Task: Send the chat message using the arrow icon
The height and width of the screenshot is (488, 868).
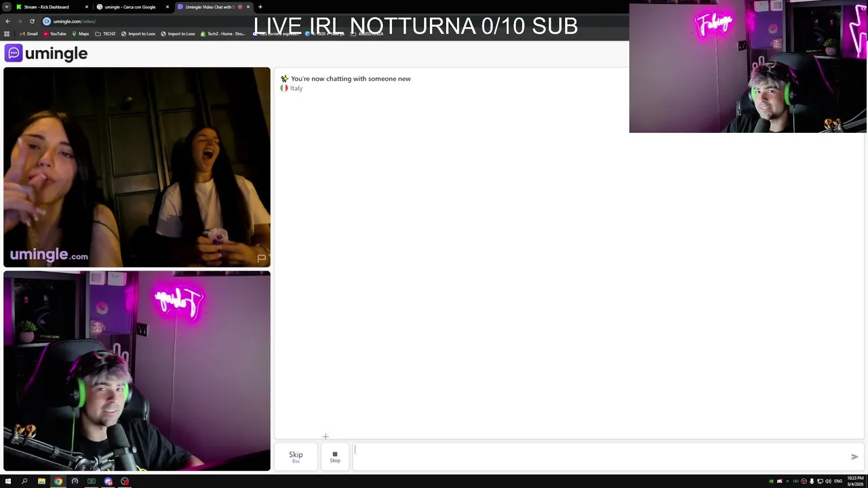Action: pos(854,457)
